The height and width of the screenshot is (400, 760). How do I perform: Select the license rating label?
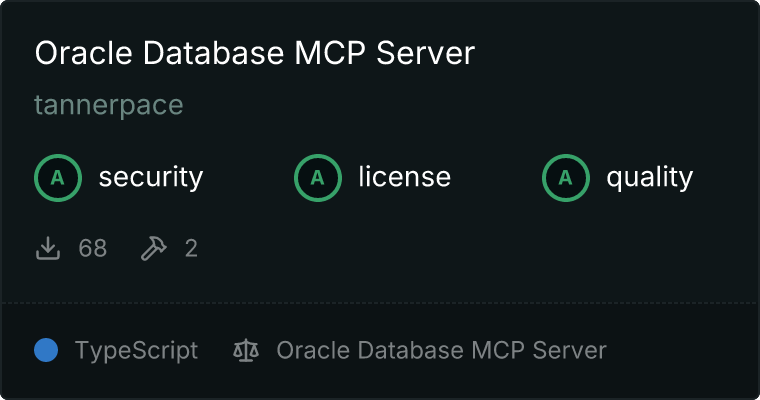tap(404, 178)
